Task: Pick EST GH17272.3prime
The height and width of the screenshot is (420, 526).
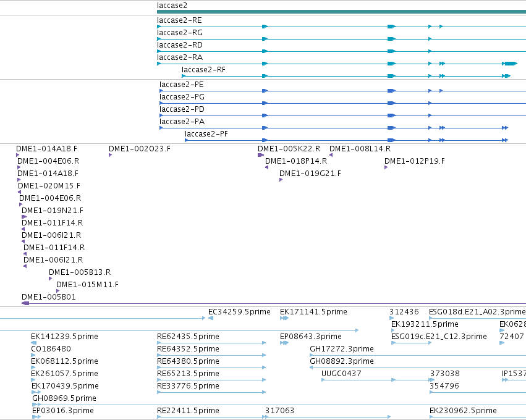Action: coord(341,349)
